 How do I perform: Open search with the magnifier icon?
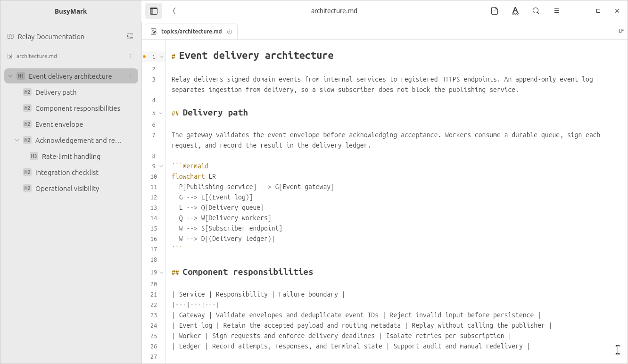pyautogui.click(x=536, y=11)
